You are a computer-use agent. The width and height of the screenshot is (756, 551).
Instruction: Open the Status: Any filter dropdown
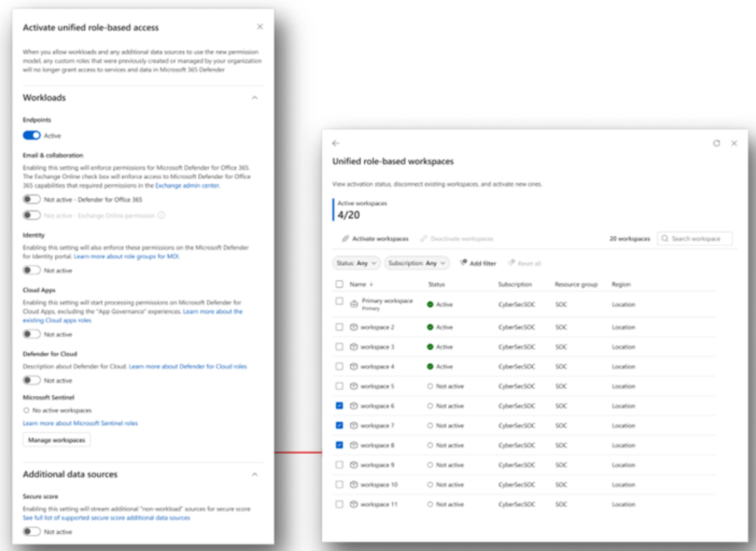tap(357, 263)
